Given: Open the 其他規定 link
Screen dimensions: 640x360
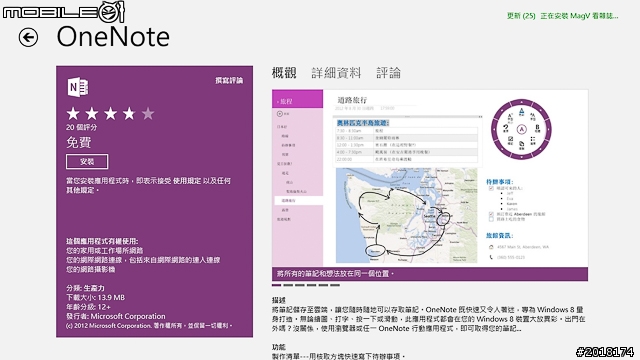Looking at the screenshot, I should click(80, 190).
